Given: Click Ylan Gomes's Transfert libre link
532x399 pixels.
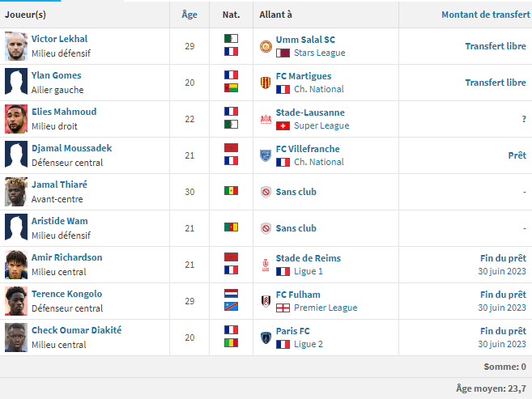Looking at the screenshot, I should point(495,83).
